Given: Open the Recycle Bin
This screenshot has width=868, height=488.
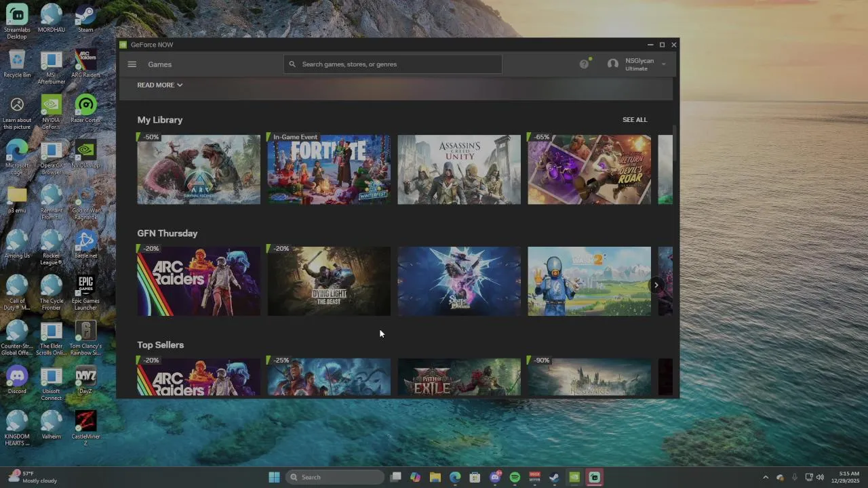Looking at the screenshot, I should (x=17, y=64).
